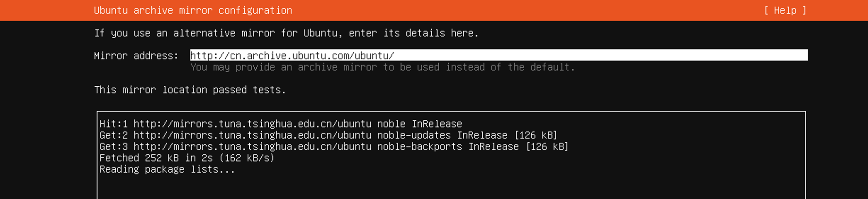Click the Hit:1 noble InRelease log line
Viewport: 868px width, 199px height.
280,124
